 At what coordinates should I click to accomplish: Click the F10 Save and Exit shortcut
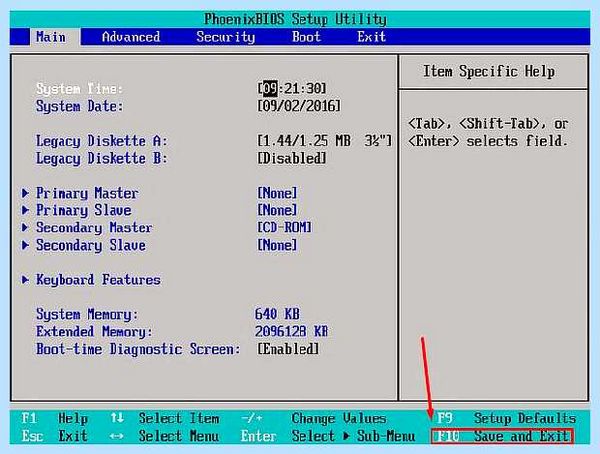[x=502, y=436]
